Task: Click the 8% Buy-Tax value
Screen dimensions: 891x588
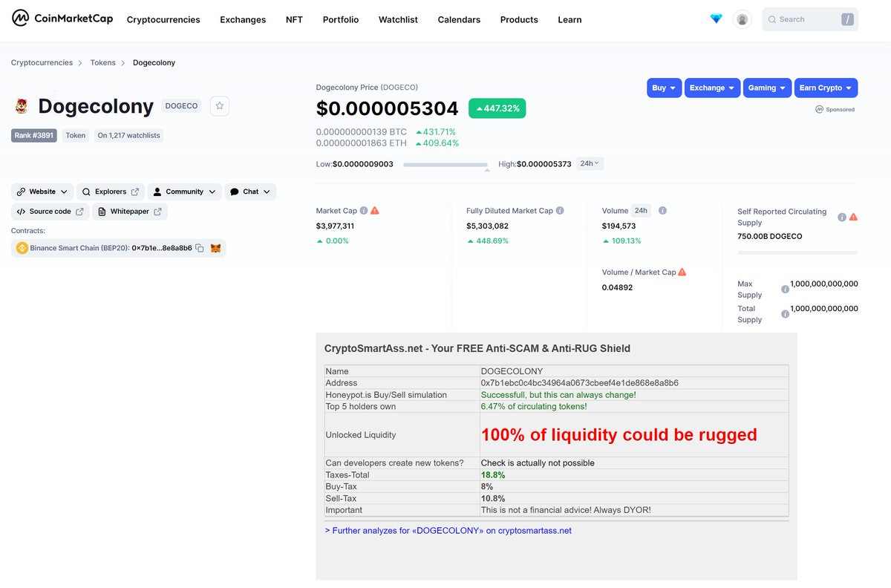Action: (x=487, y=487)
